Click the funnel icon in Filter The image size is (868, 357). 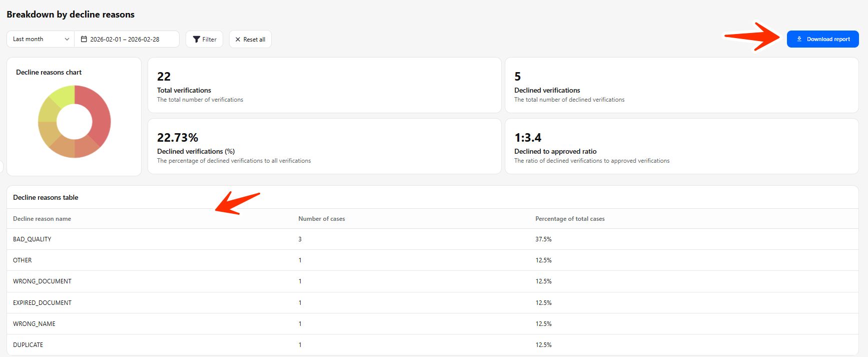coord(196,40)
